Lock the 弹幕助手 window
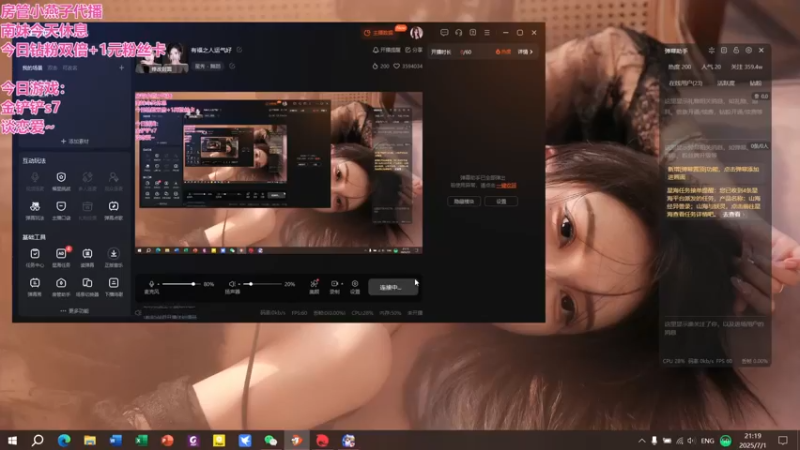This screenshot has width=800, height=450. point(736,51)
